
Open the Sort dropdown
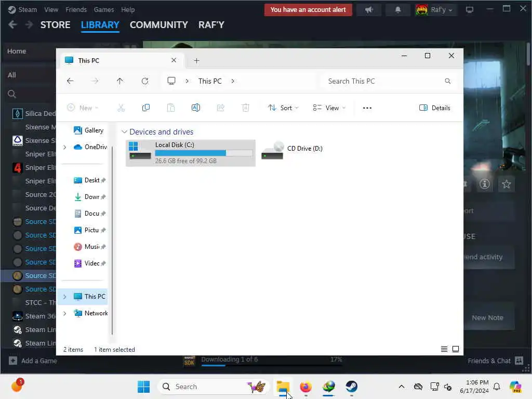click(x=283, y=108)
